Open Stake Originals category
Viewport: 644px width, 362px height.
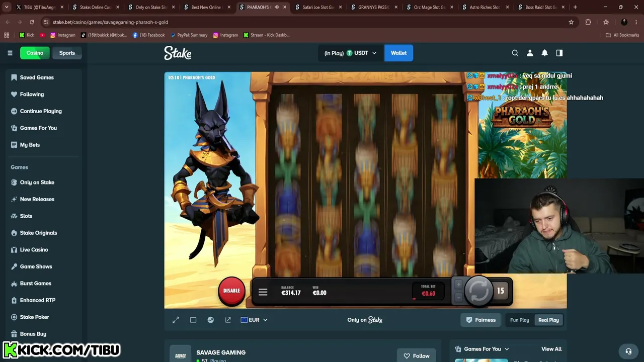38,233
